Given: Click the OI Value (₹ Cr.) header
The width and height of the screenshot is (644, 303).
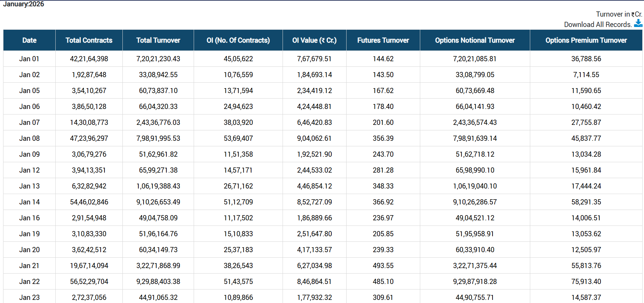Looking at the screenshot, I should [314, 40].
